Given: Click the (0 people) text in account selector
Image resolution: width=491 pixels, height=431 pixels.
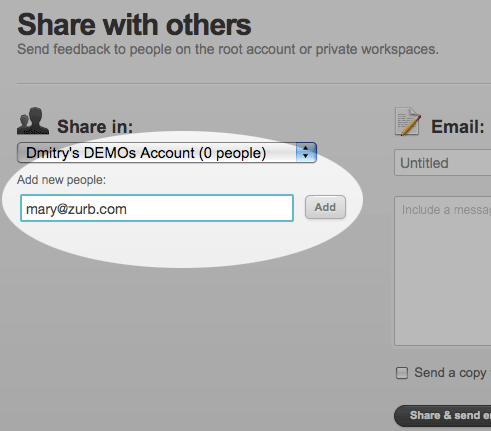Looking at the screenshot, I should tap(232, 153).
